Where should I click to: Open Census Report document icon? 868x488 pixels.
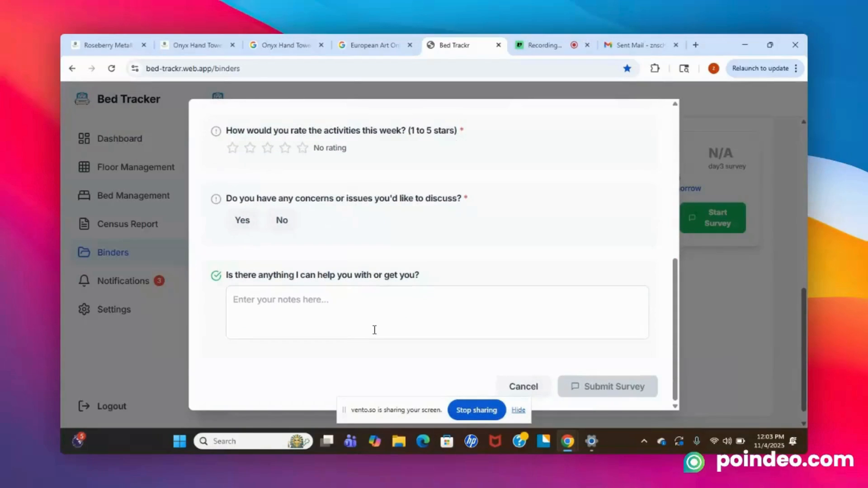[84, 224]
